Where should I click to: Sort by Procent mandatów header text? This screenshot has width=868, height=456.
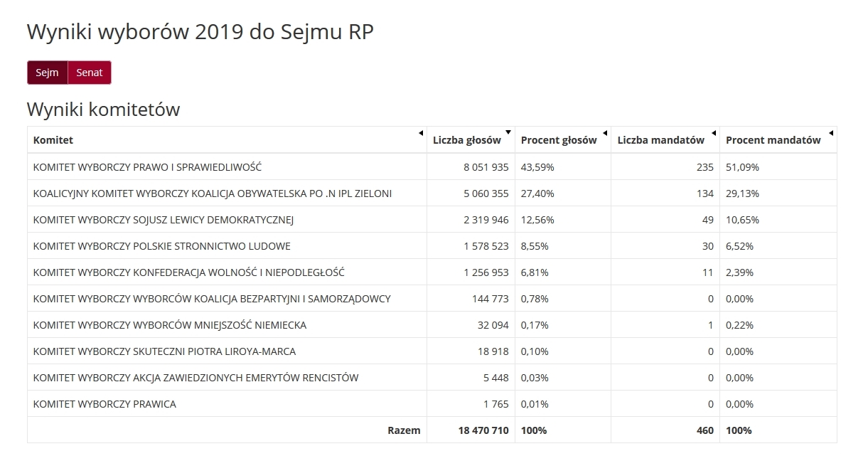(773, 140)
